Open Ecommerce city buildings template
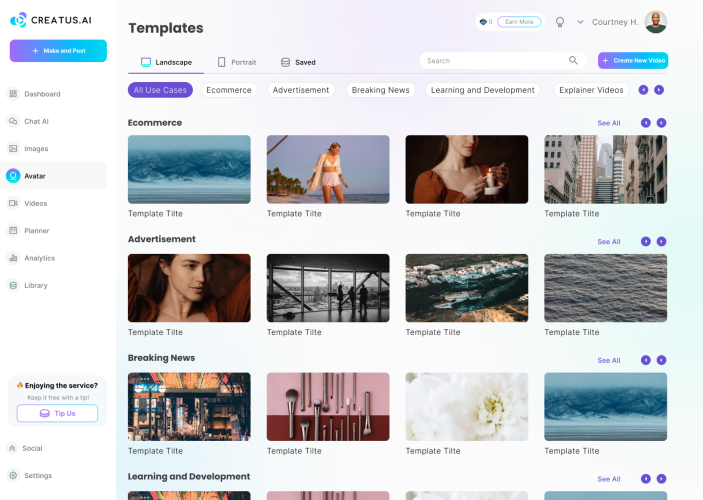The width and height of the screenshot is (703, 500). click(606, 170)
